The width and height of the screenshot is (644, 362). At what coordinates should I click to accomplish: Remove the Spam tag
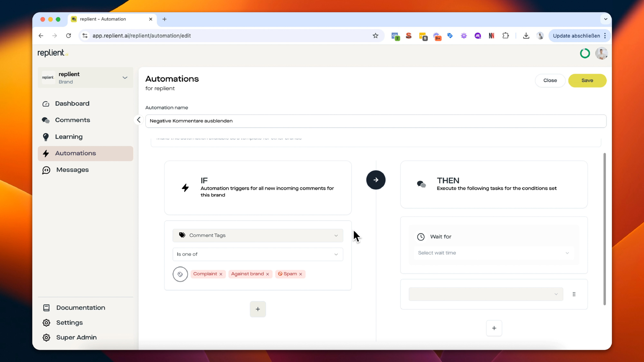[x=301, y=274]
